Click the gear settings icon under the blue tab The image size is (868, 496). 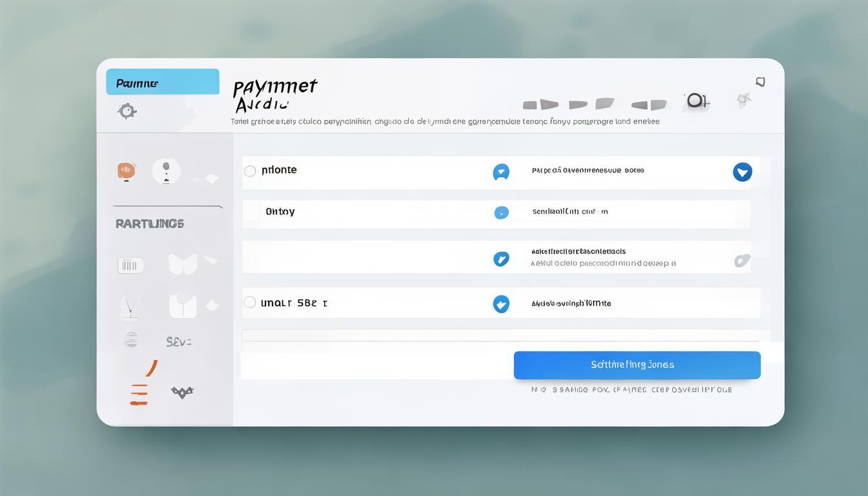[127, 111]
